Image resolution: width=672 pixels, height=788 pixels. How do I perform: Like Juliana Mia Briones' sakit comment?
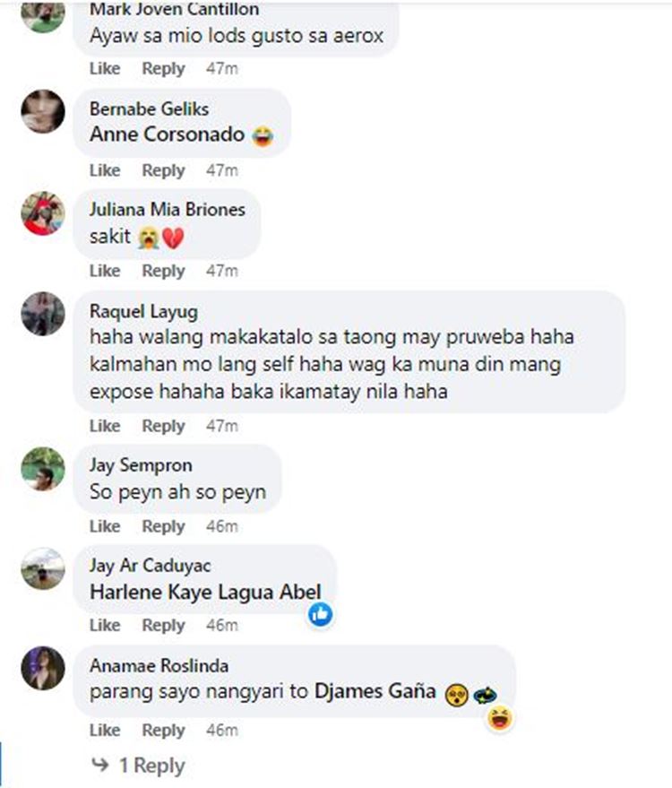coord(105,271)
